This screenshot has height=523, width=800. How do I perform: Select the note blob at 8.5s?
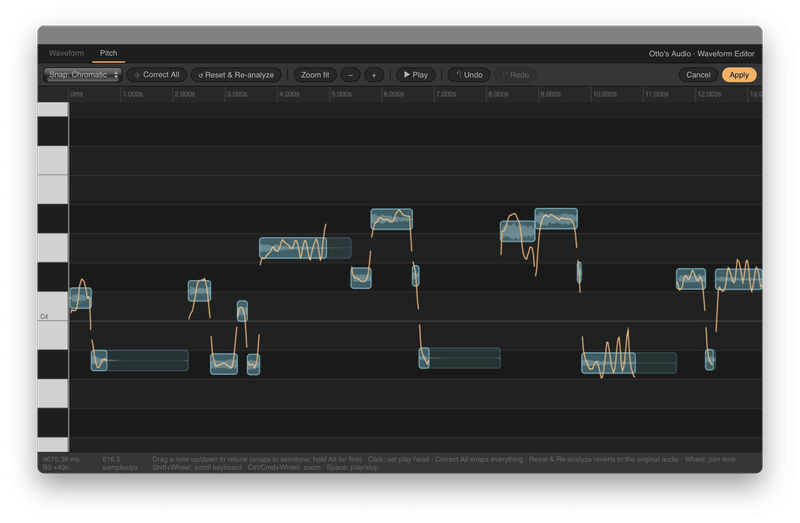517,231
